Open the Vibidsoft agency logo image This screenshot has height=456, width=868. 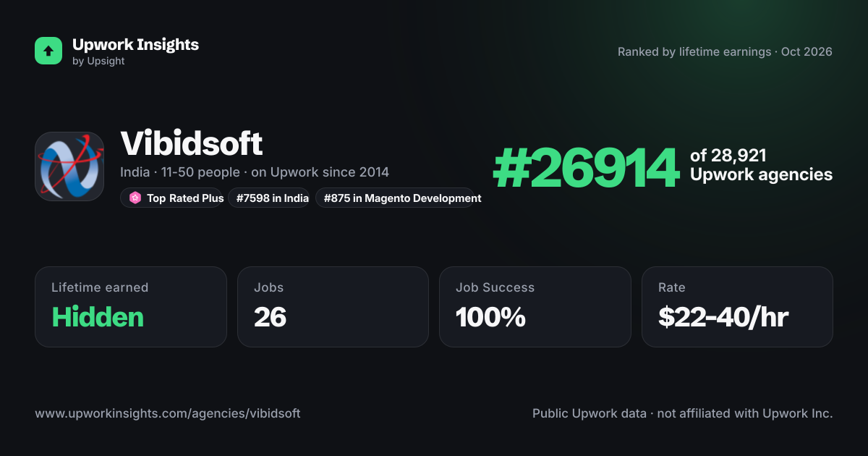(x=69, y=166)
